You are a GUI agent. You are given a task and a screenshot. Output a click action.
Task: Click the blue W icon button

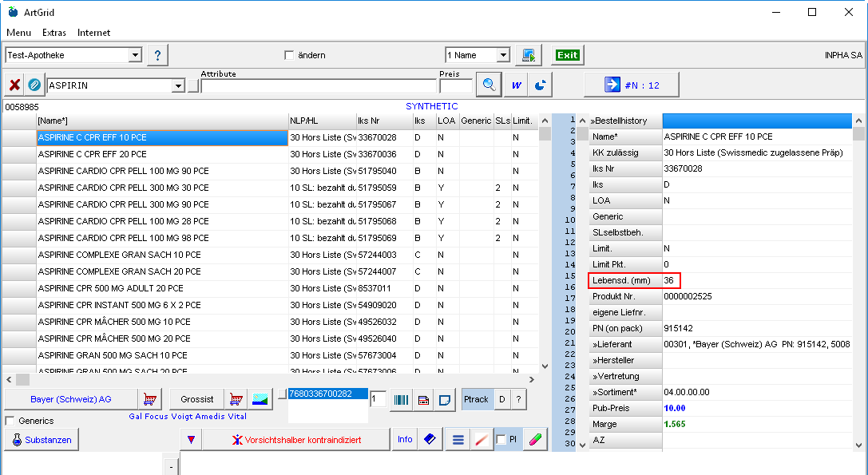pyautogui.click(x=517, y=85)
